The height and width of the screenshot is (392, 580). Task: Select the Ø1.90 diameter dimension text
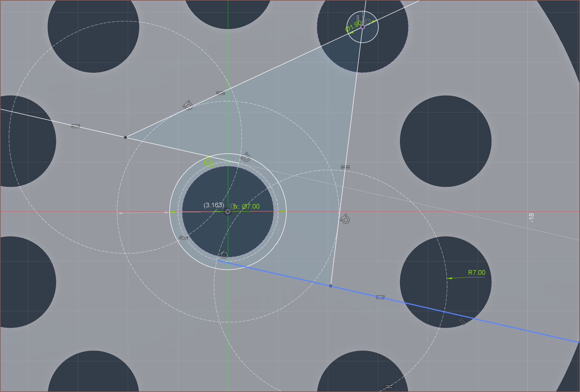tap(353, 26)
